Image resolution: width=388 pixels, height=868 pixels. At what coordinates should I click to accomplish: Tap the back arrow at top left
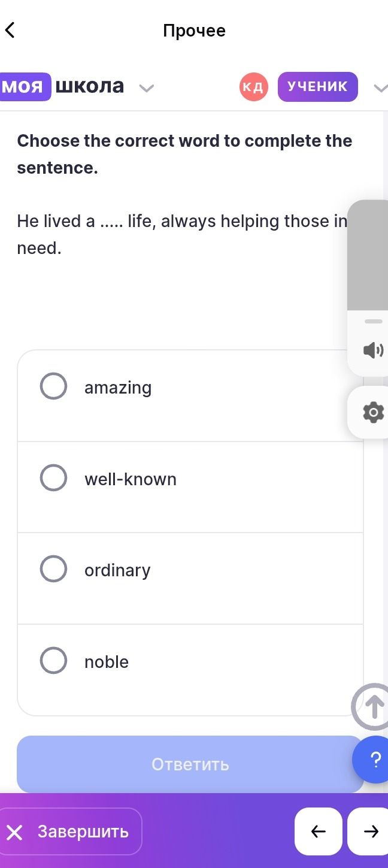coord(10,29)
